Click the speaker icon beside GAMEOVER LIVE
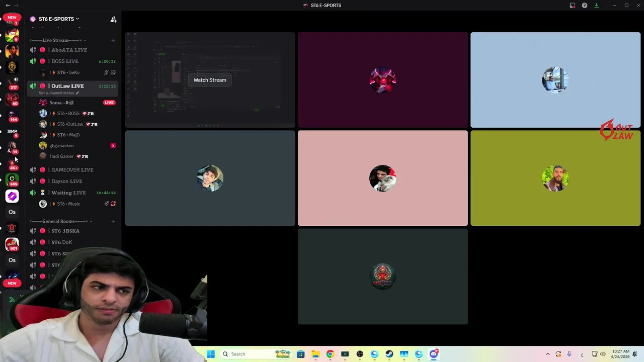Screen dimensions: 644x362 [33, 170]
